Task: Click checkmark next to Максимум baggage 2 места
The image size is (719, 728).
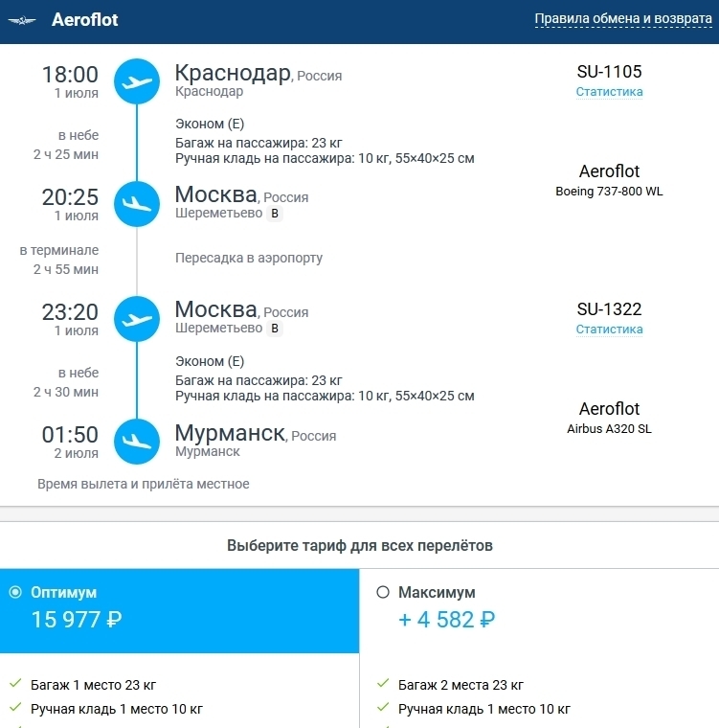Action: click(383, 684)
